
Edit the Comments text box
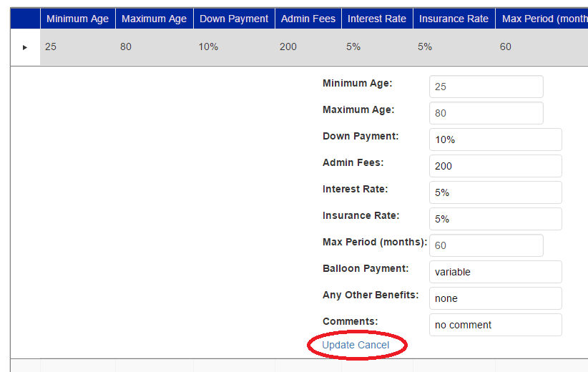coord(495,325)
